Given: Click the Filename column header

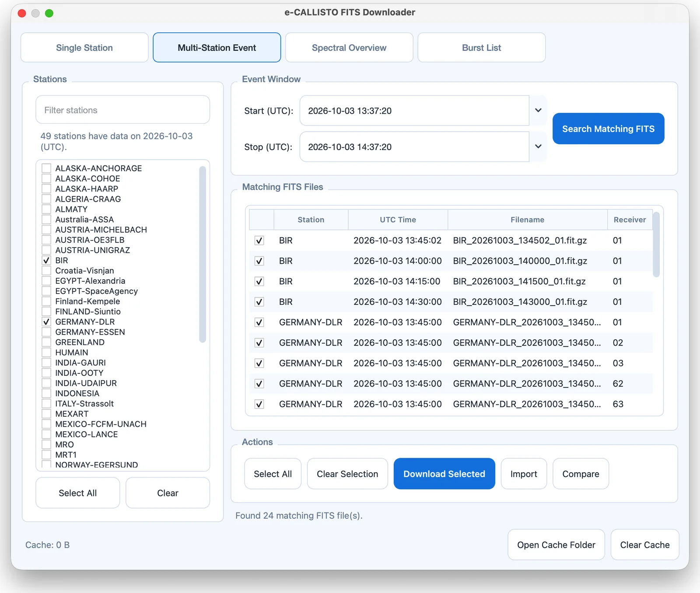Looking at the screenshot, I should point(528,220).
